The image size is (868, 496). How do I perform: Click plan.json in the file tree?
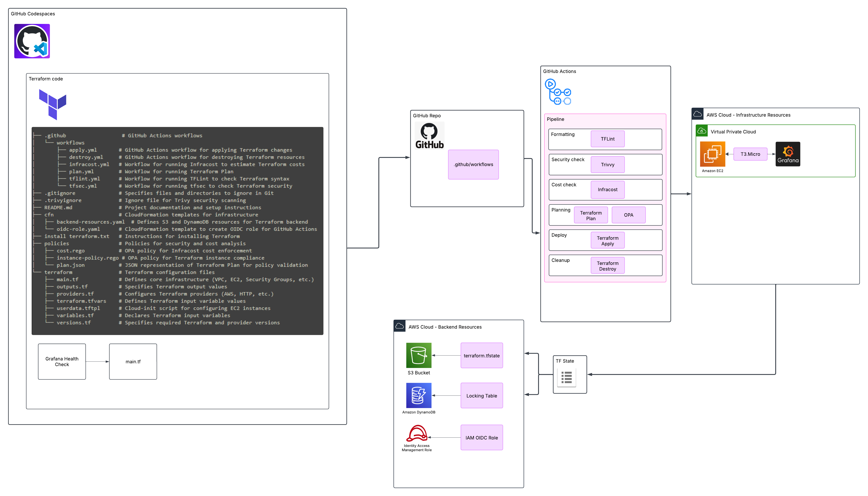pyautogui.click(x=71, y=265)
